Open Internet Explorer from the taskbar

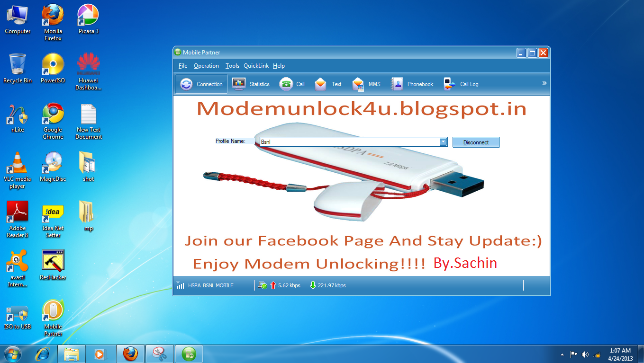point(44,354)
